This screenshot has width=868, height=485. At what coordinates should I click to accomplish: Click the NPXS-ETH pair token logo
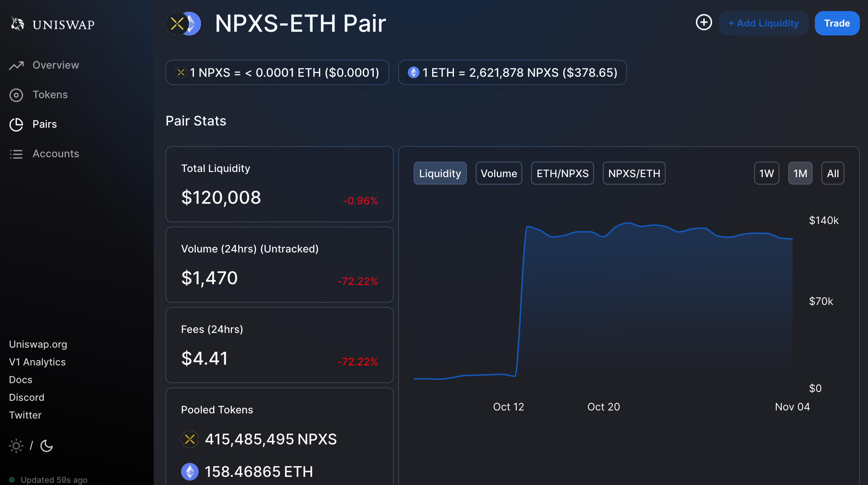point(183,24)
